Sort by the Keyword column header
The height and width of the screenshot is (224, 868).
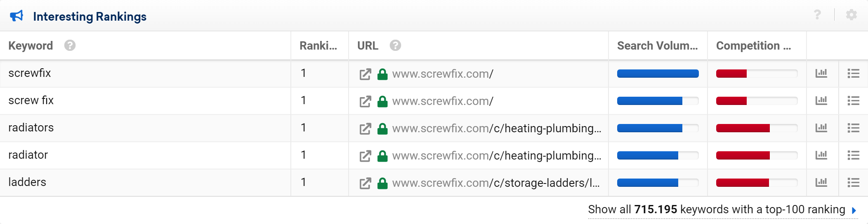coord(31,45)
